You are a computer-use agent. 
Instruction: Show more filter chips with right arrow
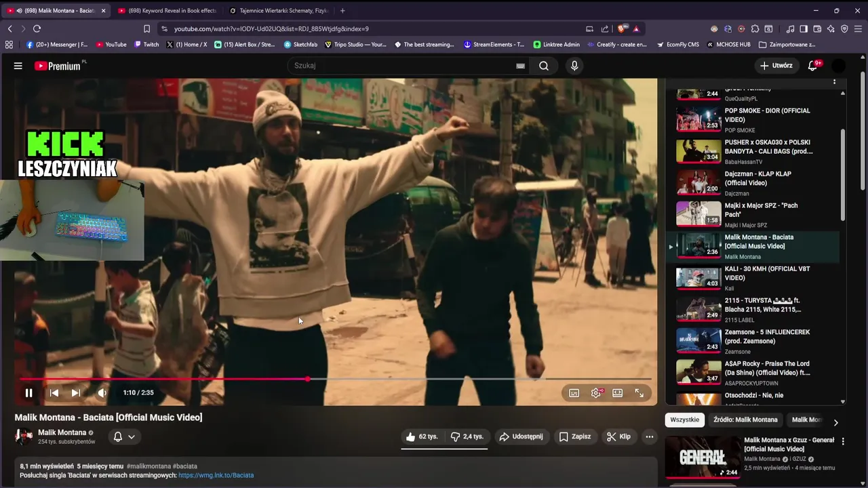coord(835,422)
